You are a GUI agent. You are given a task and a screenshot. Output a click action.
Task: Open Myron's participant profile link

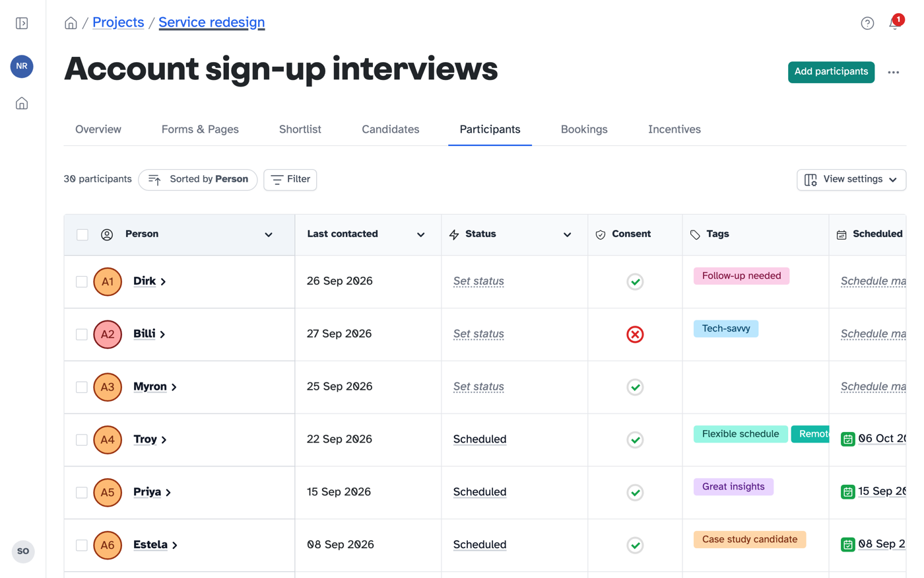155,386
